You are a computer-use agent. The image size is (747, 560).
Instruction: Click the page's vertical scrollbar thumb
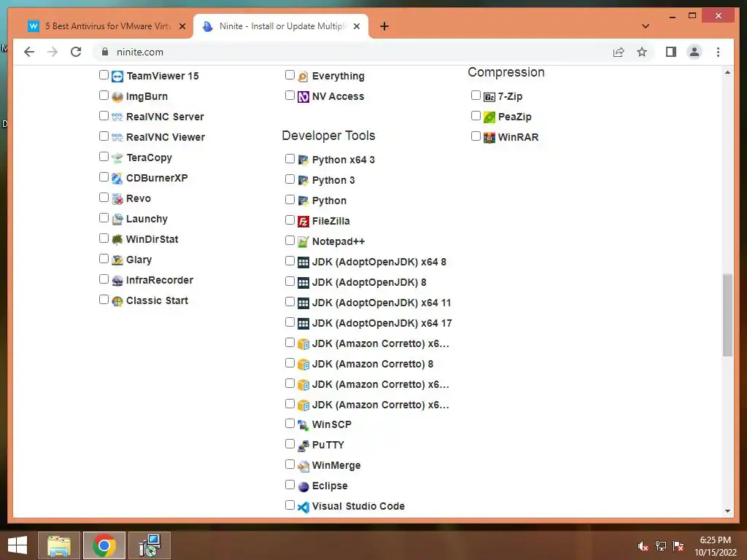(x=727, y=315)
